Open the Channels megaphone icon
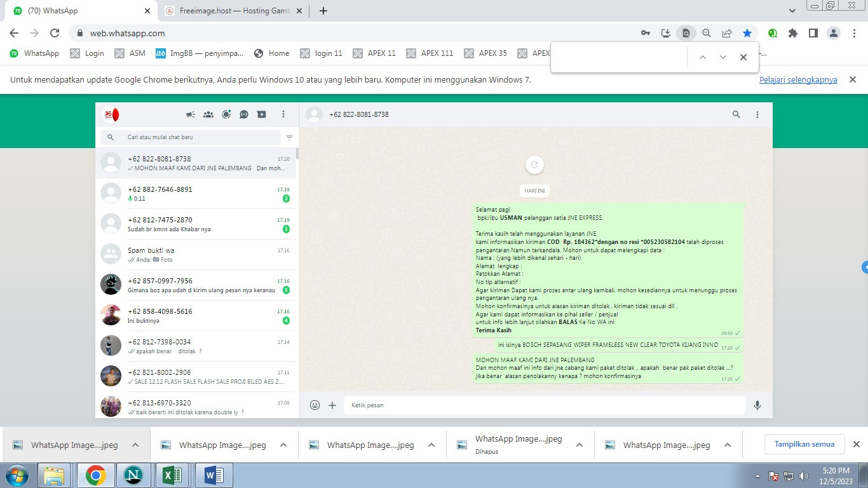The height and width of the screenshot is (488, 868). click(x=190, y=114)
